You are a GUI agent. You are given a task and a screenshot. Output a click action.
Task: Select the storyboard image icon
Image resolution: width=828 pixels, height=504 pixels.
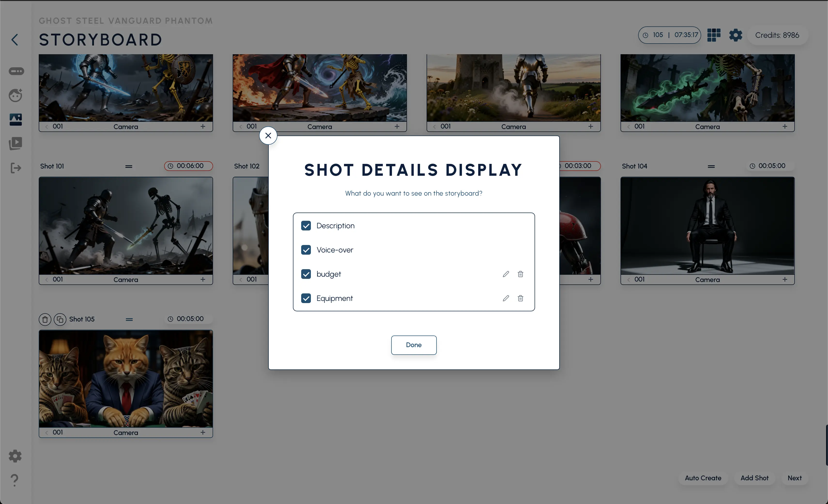[15, 119]
